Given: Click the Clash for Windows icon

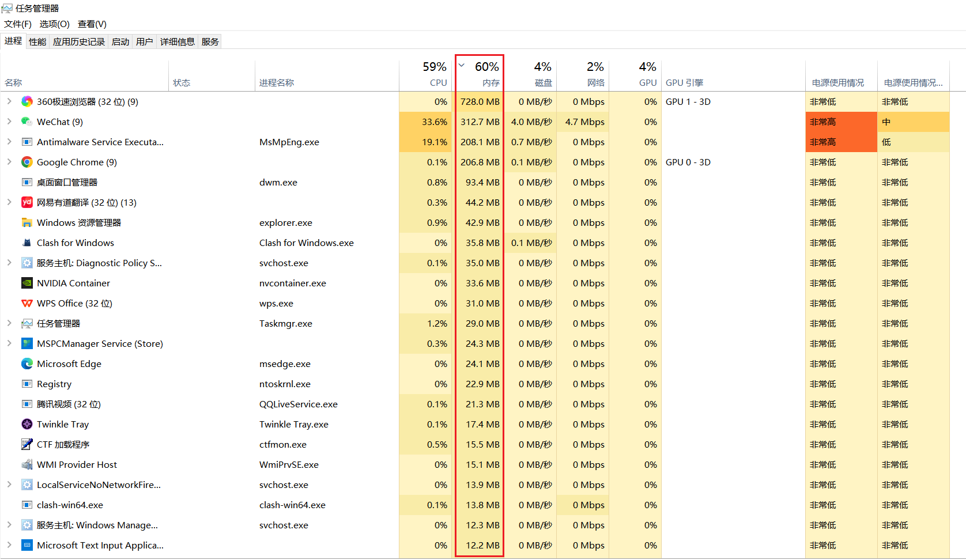Looking at the screenshot, I should [x=27, y=243].
